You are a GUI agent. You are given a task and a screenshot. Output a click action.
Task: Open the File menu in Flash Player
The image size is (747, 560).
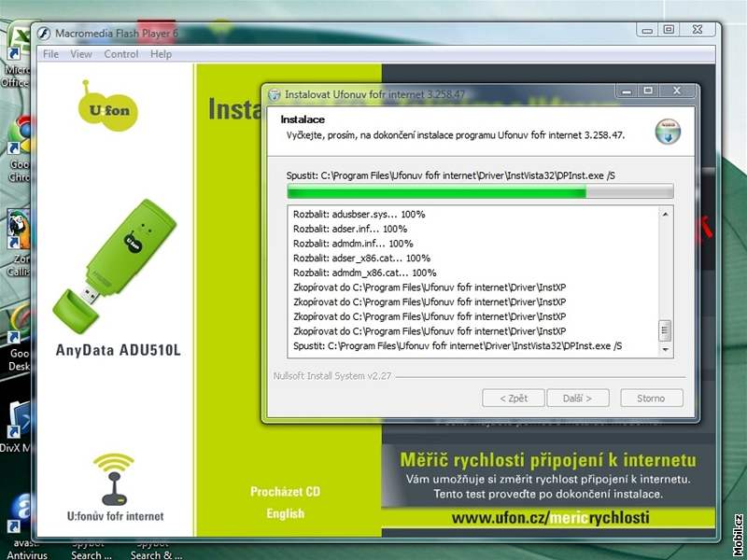(x=50, y=54)
